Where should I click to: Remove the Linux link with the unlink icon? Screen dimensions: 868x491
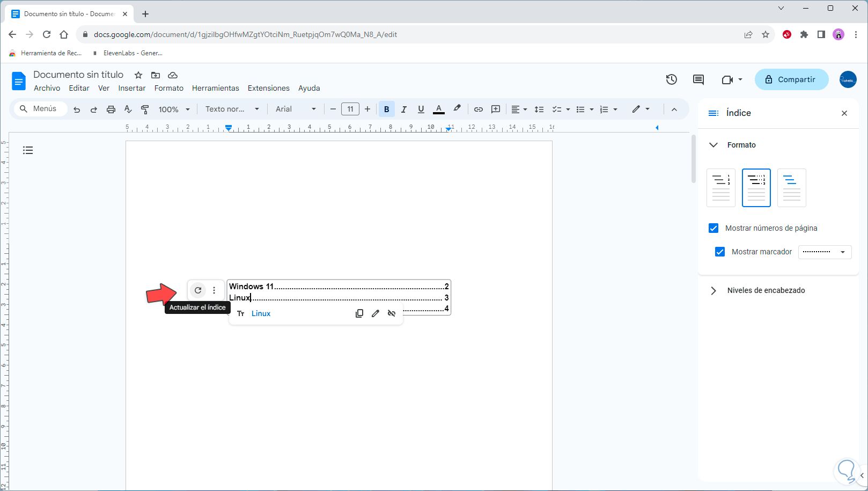[392, 313]
